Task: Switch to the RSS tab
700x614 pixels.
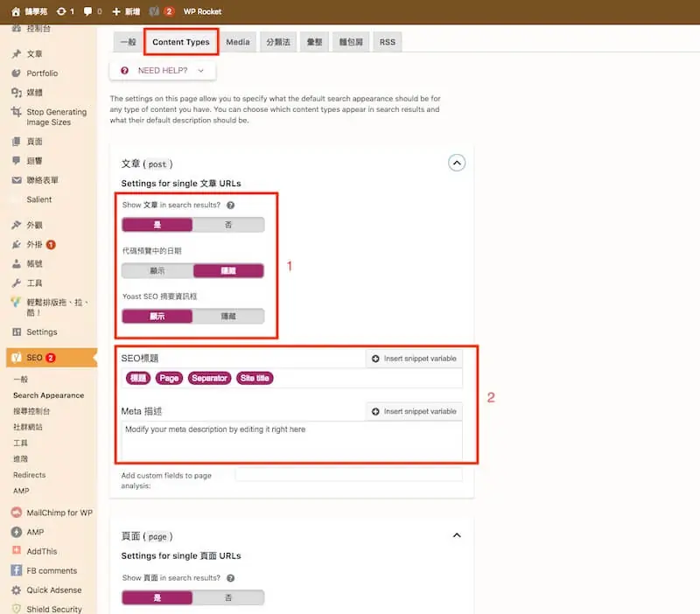Action: [388, 42]
